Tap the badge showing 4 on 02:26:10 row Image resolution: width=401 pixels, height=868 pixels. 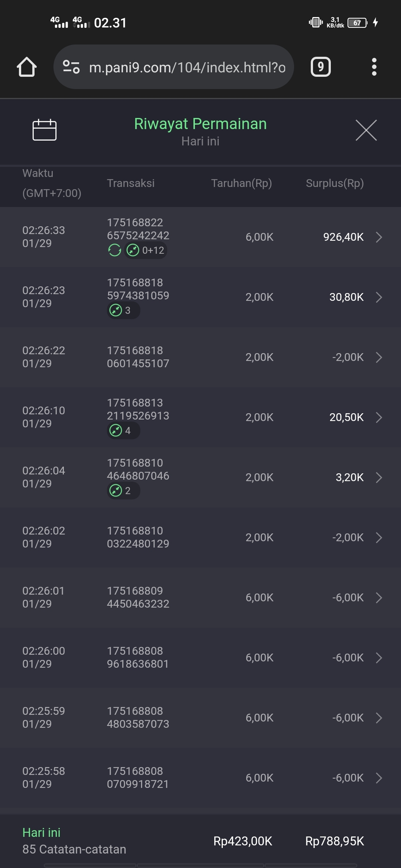(123, 431)
